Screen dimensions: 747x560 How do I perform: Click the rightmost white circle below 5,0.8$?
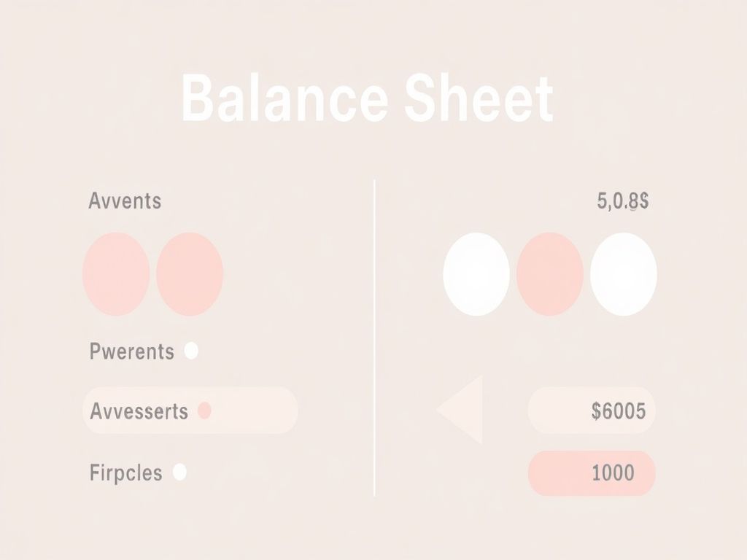pos(624,274)
